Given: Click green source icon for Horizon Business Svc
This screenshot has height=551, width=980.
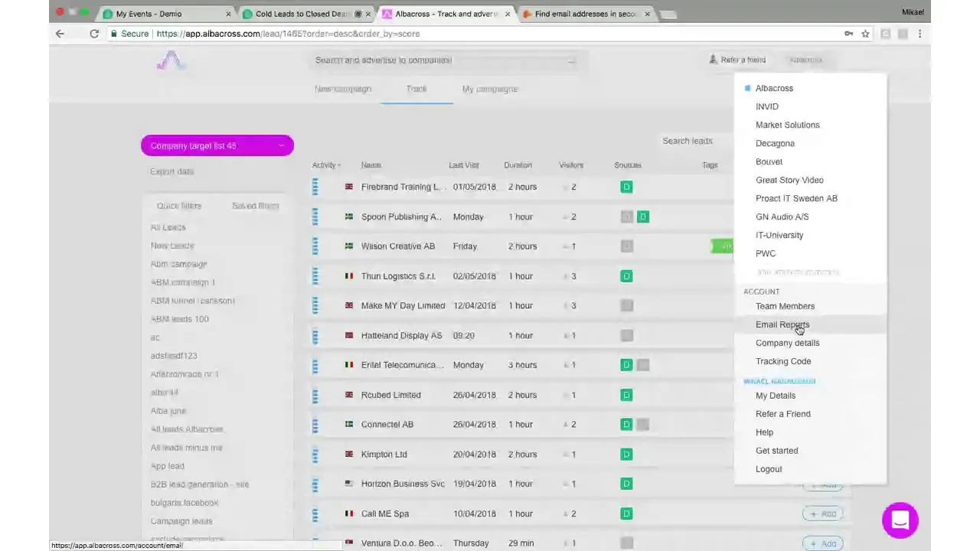Looking at the screenshot, I should point(626,484).
